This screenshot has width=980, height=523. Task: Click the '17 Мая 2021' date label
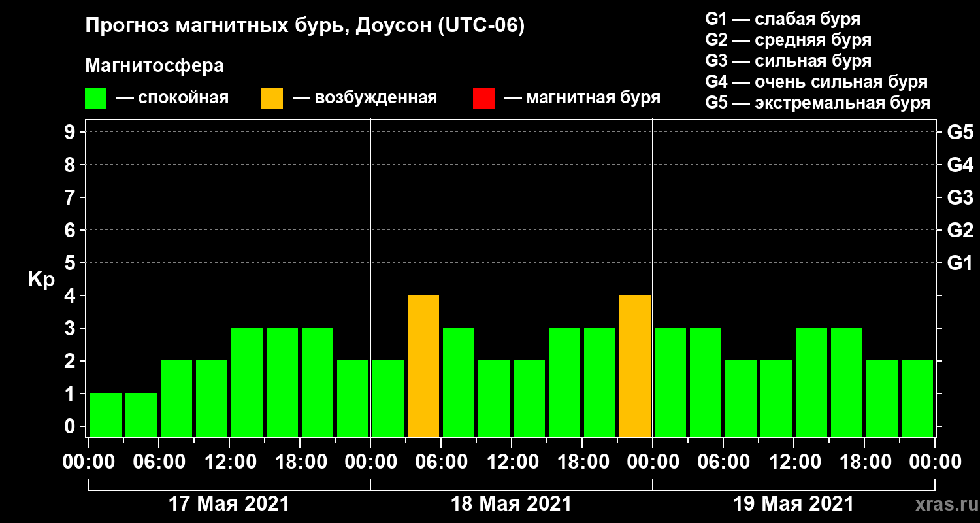point(229,504)
